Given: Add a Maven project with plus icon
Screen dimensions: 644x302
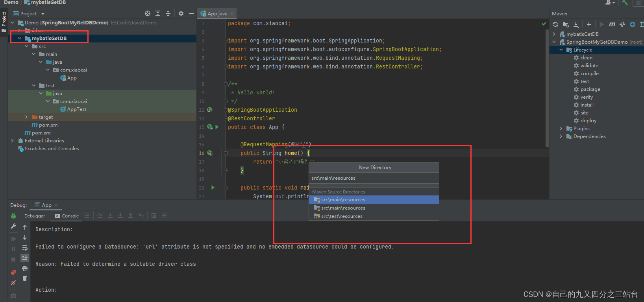Looking at the screenshot, I should [589, 24].
